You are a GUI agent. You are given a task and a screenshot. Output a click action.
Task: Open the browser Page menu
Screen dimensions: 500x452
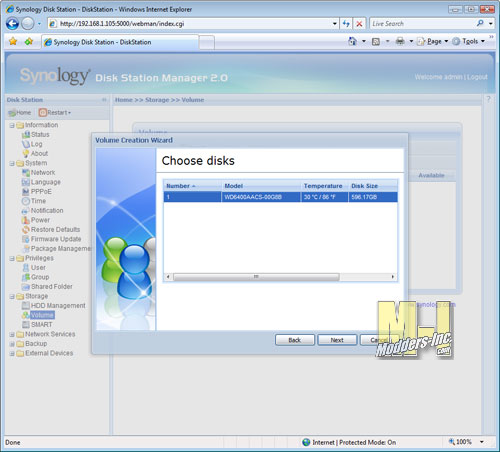(x=433, y=41)
